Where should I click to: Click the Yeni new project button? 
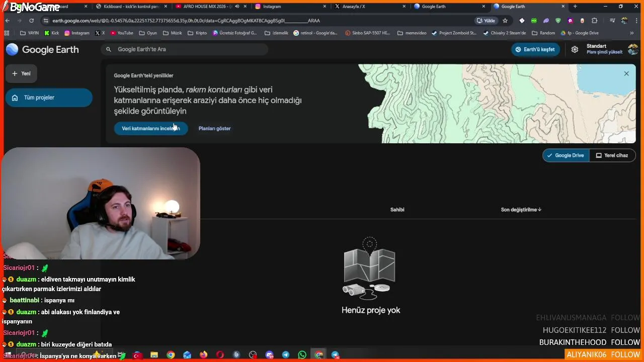coord(21,73)
